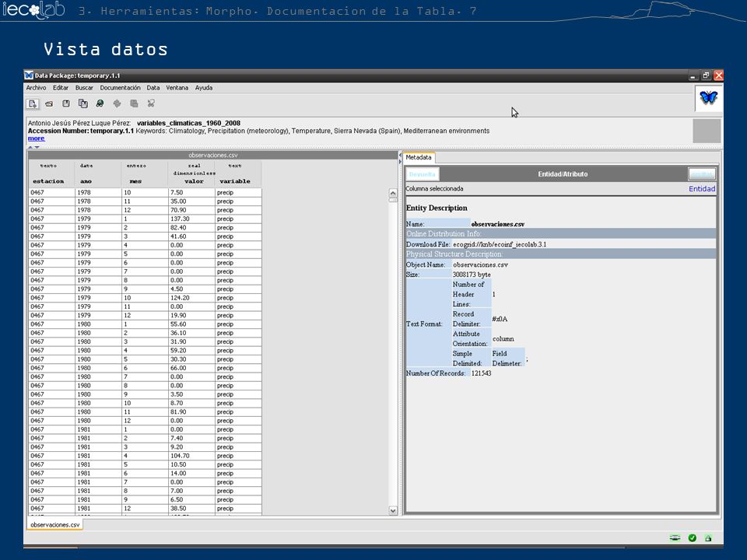Click the greyed synchronize arrows toolbar icon
The height and width of the screenshot is (560, 747).
(x=117, y=103)
